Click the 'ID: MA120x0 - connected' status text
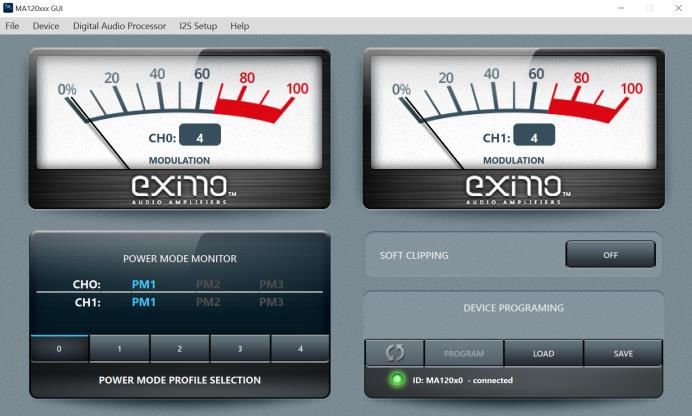Image resolution: width=692 pixels, height=416 pixels. (x=463, y=380)
